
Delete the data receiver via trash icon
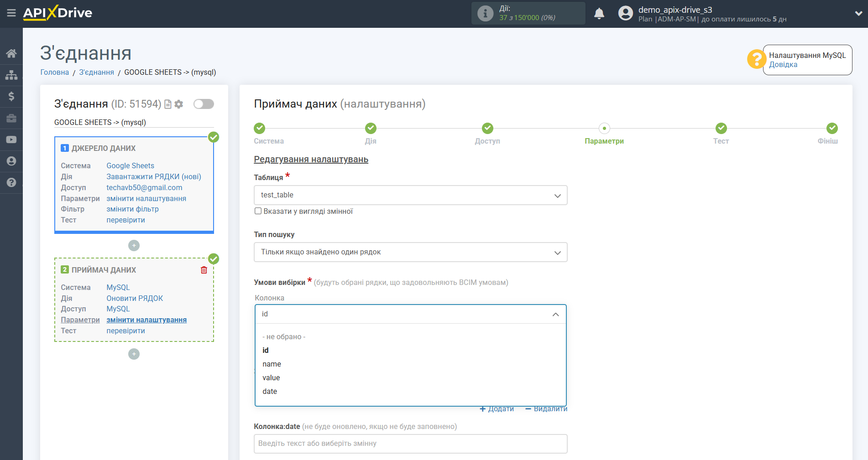[204, 270]
